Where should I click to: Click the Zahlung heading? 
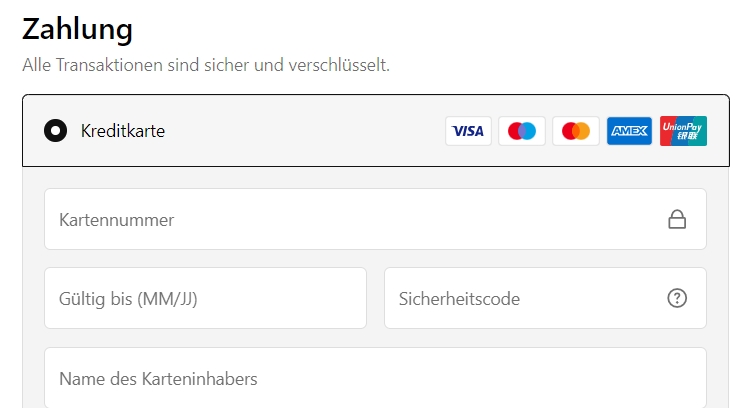tap(77, 30)
